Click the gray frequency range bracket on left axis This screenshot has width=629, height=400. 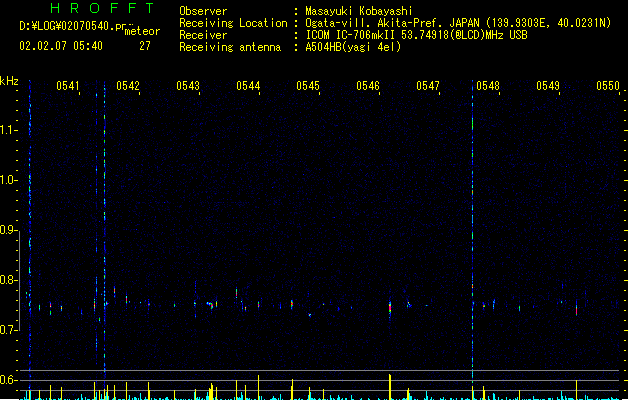(x=19, y=281)
